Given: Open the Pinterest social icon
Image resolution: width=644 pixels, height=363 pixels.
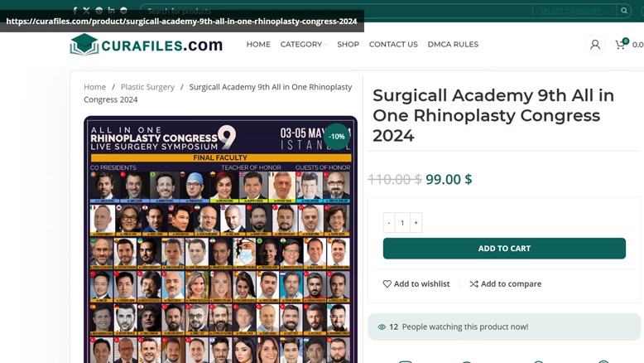Looking at the screenshot, I should point(99,11).
